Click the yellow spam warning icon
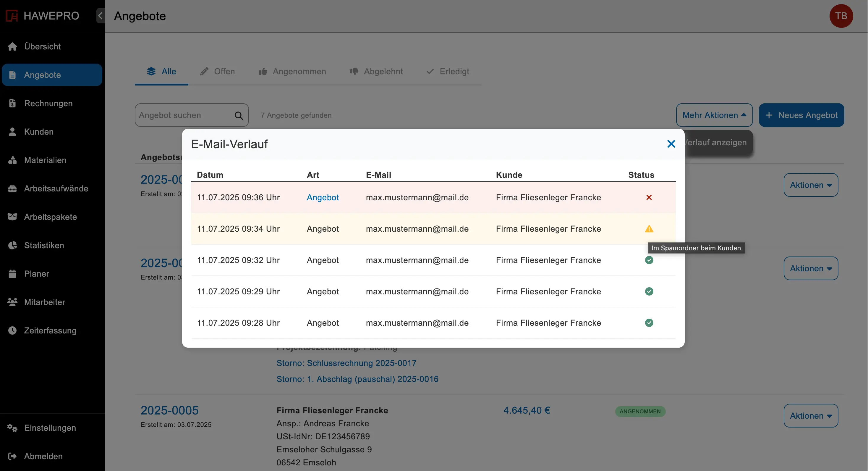This screenshot has height=471, width=868. click(649, 229)
